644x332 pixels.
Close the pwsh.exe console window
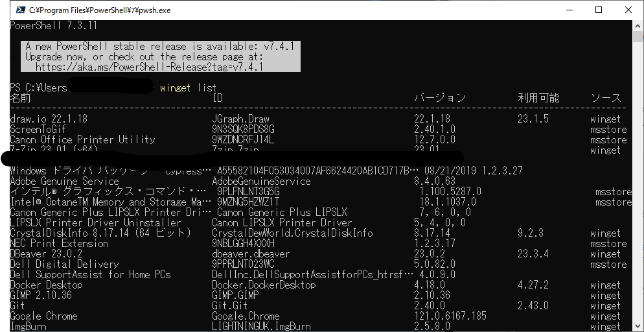(628, 10)
